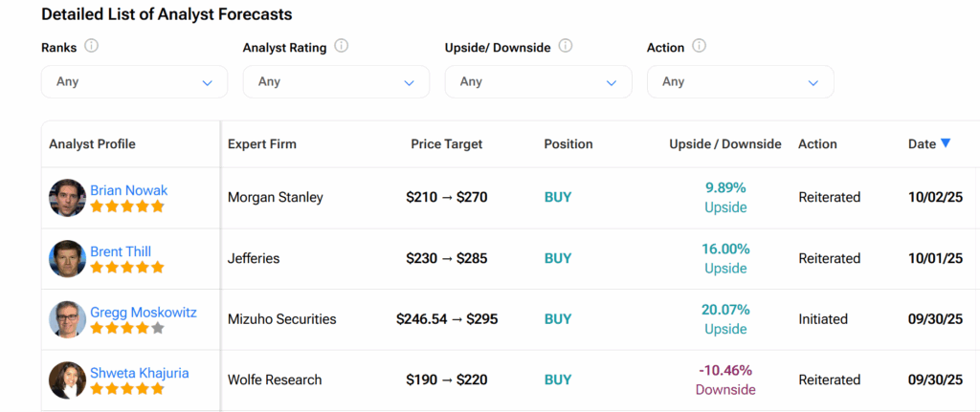Click the Date sort arrow icon
The width and height of the screenshot is (980, 412).
pos(946,143)
